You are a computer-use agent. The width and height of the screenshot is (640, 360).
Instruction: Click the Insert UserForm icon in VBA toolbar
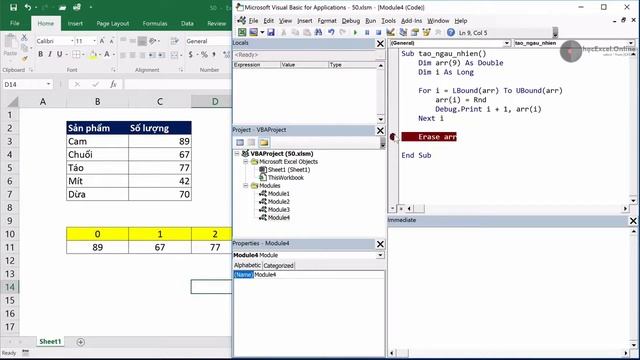point(253,32)
